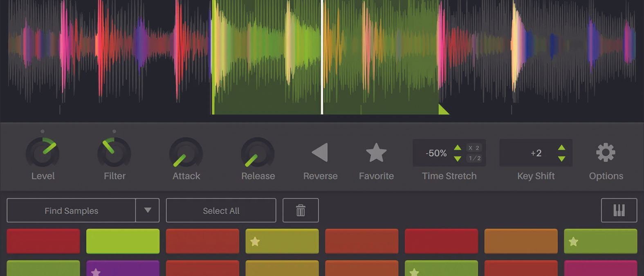Open Options via the gear icon
This screenshot has height=276, width=644.
606,153
